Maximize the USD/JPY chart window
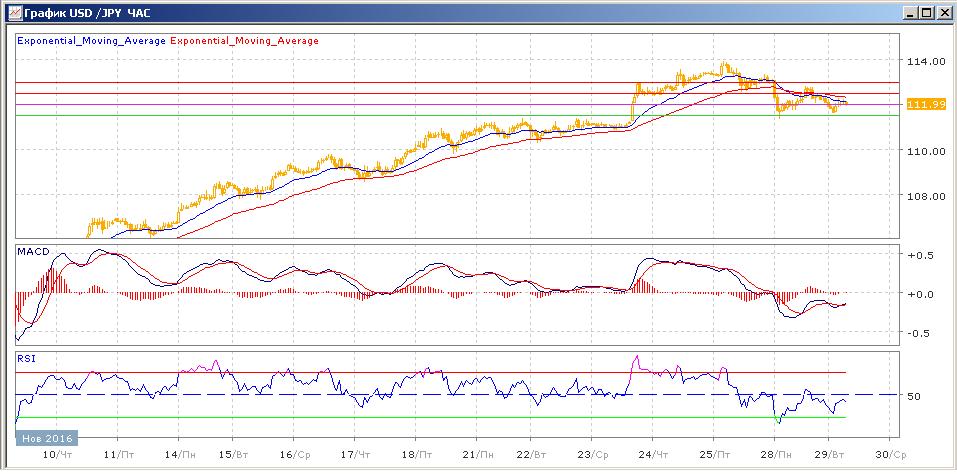Viewport: 957px width, 474px height. tap(926, 12)
